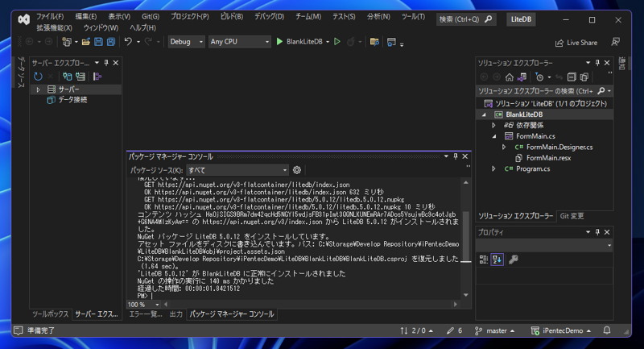This screenshot has width=644, height=349.
Task: Collapse the FormMain.cs node
Action: [x=494, y=136]
